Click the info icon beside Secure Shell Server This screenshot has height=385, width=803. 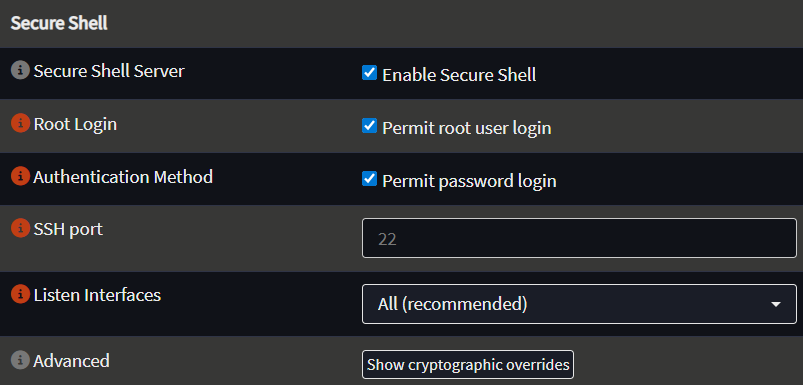coord(20,70)
